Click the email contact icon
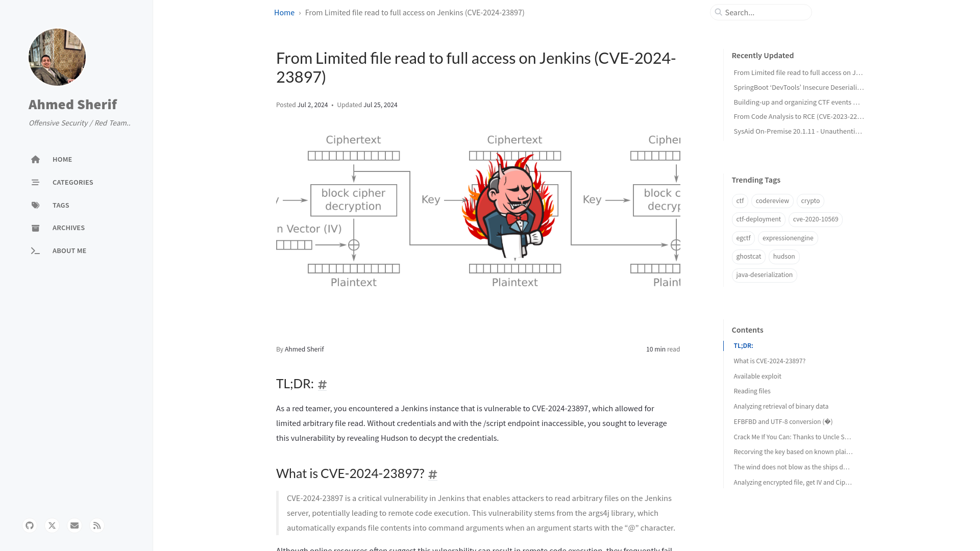Viewport: 980px width, 551px height. 74,525
